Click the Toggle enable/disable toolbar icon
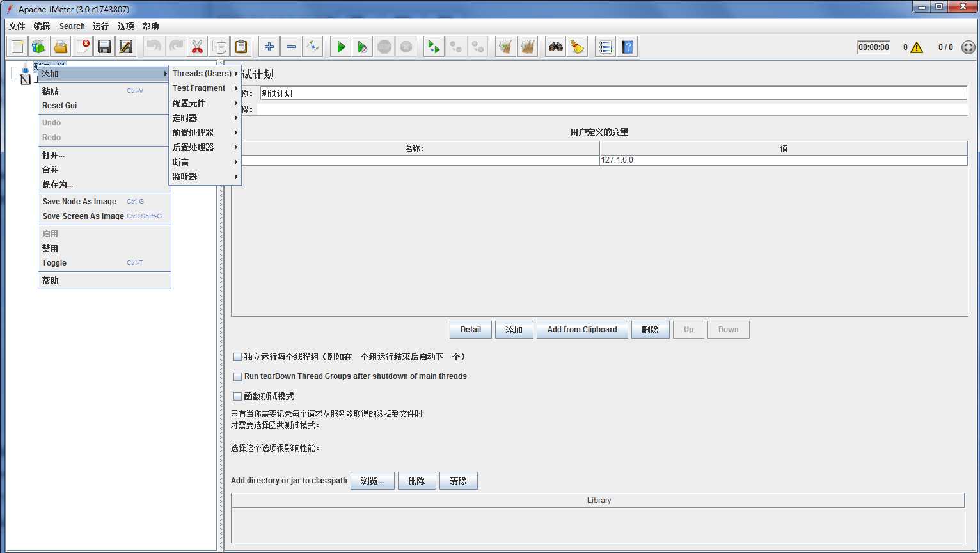 [x=312, y=47]
